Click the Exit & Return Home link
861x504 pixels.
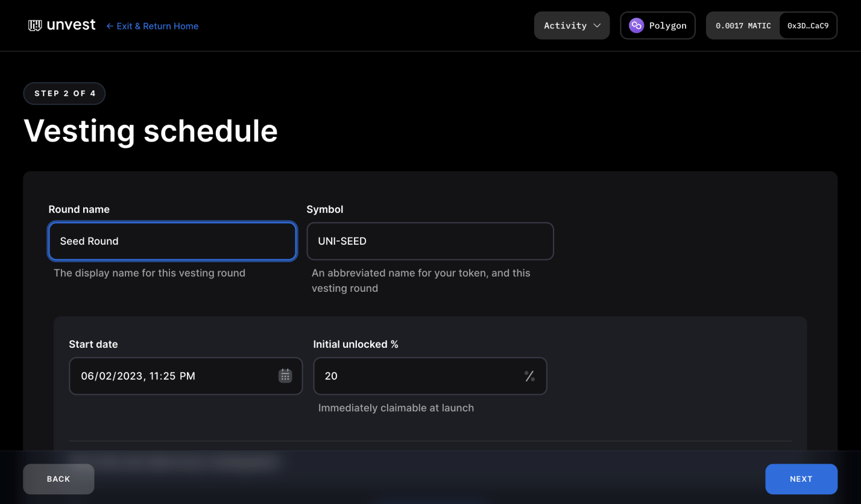click(157, 26)
